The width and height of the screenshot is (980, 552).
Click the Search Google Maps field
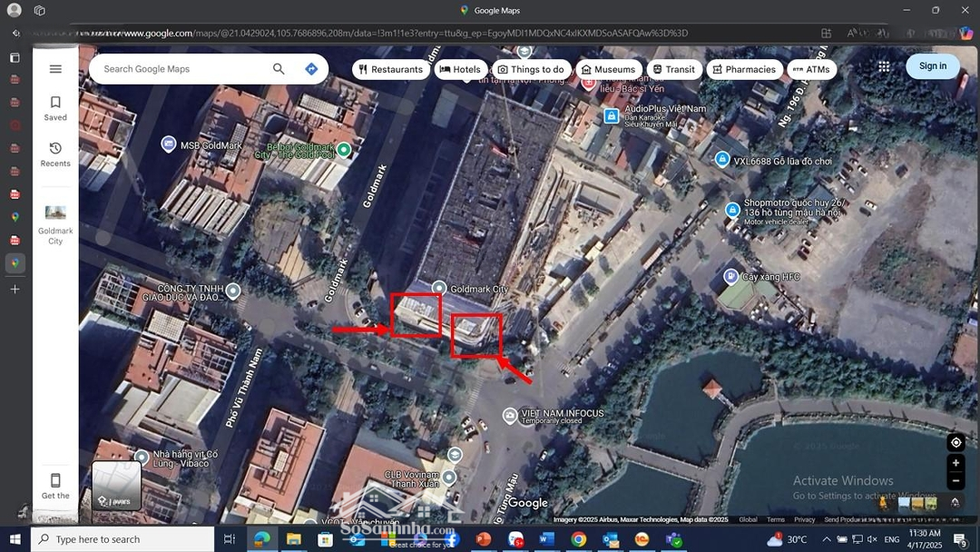[x=181, y=69]
